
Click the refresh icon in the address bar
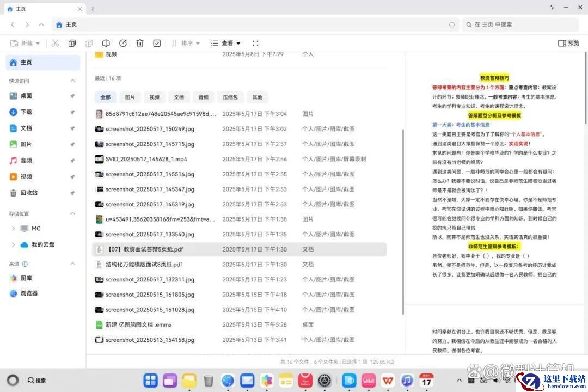pyautogui.click(x=452, y=24)
